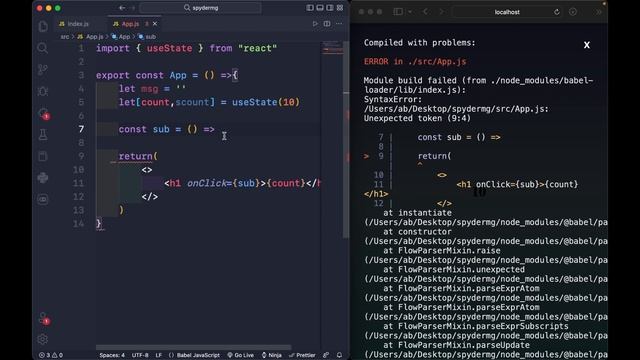Click line number 7 in the gutter
The height and width of the screenshot is (360, 640).
pyautogui.click(x=81, y=129)
